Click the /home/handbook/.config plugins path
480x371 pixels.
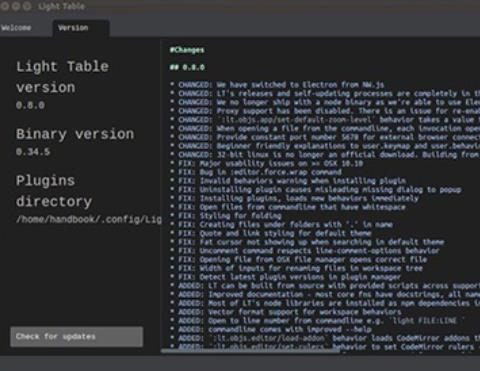click(89, 219)
